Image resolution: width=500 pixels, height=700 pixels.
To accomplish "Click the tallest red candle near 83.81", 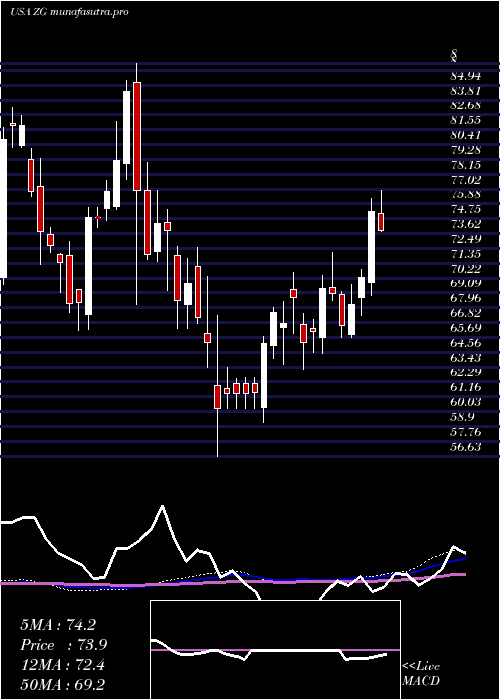I will pos(137,136).
